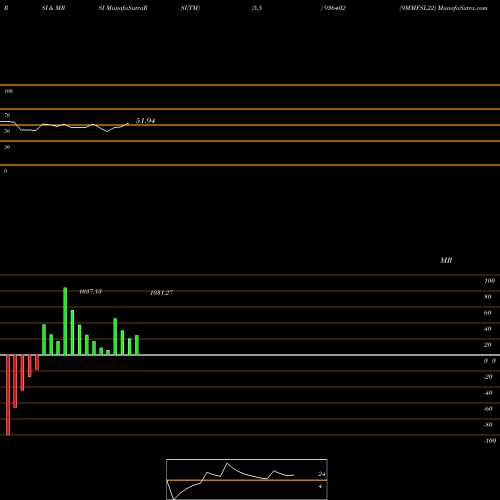Click the RSI axis label 50
Screen dimensions: 500x500
click(x=7, y=131)
